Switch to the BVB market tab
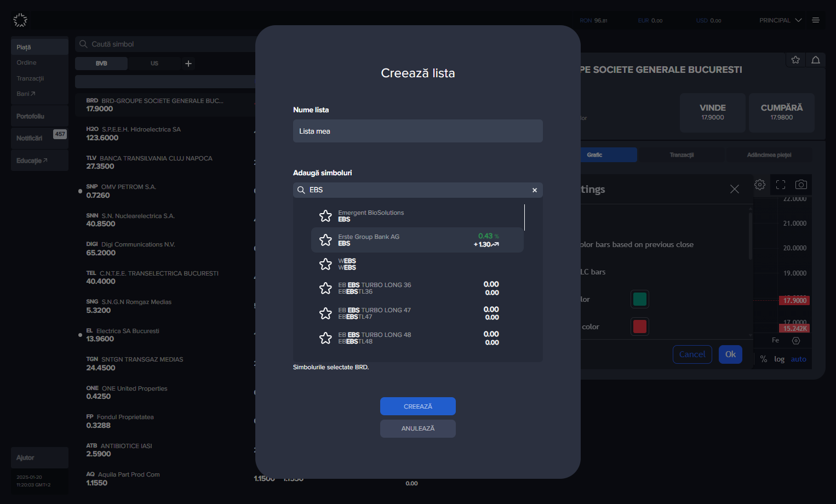Screen dimensions: 836x504 click(101, 64)
